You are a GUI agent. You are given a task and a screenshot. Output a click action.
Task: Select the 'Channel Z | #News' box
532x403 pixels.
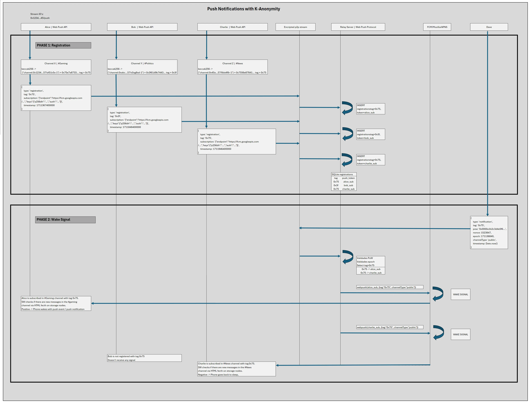point(233,67)
